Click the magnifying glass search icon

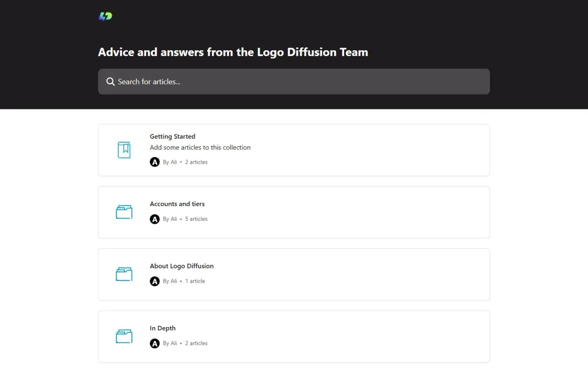(x=110, y=82)
